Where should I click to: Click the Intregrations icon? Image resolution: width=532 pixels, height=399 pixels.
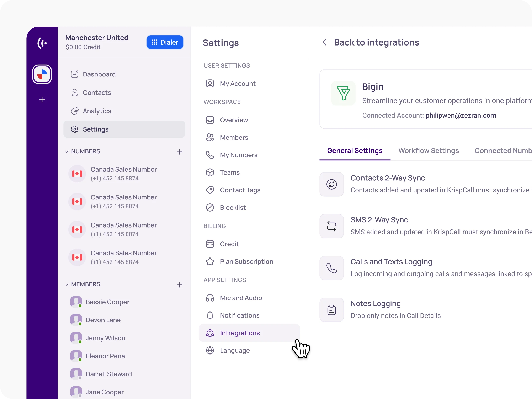click(x=210, y=333)
